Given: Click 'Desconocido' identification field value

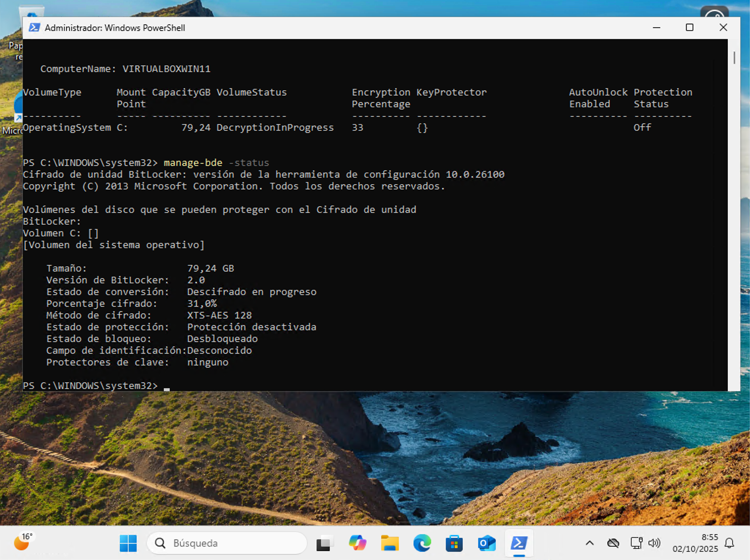Looking at the screenshot, I should coord(219,350).
